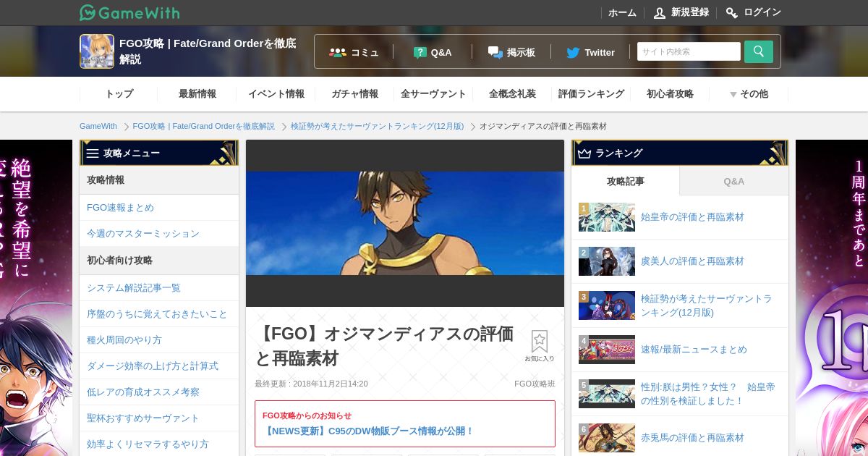The image size is (868, 456).
Task: Click the ランキング crown icon
Action: pos(584,153)
